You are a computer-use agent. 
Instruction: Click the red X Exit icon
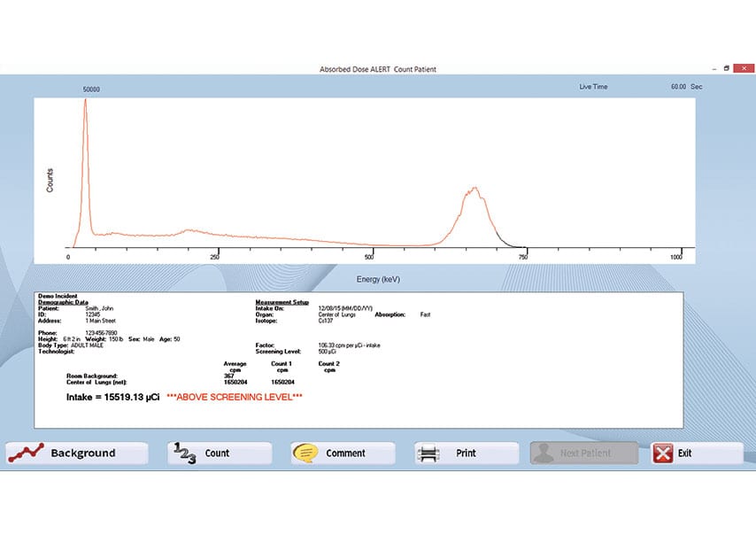pyautogui.click(x=665, y=453)
